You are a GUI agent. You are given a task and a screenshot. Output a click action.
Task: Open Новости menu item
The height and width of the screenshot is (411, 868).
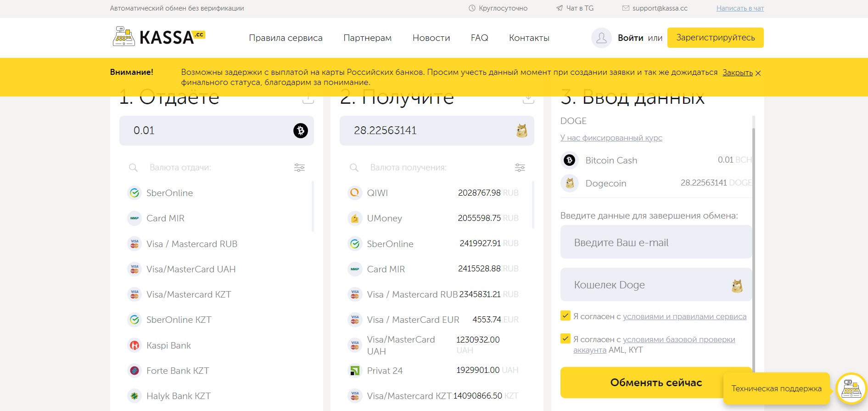pos(431,38)
